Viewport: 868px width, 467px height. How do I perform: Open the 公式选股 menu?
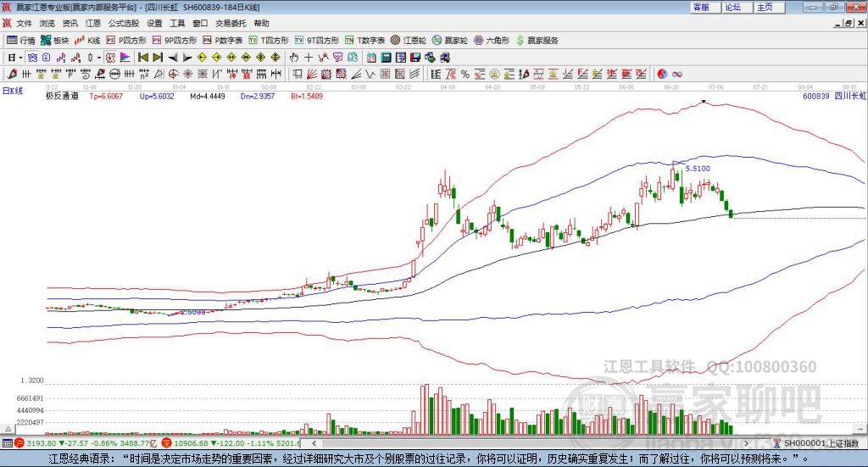(124, 23)
